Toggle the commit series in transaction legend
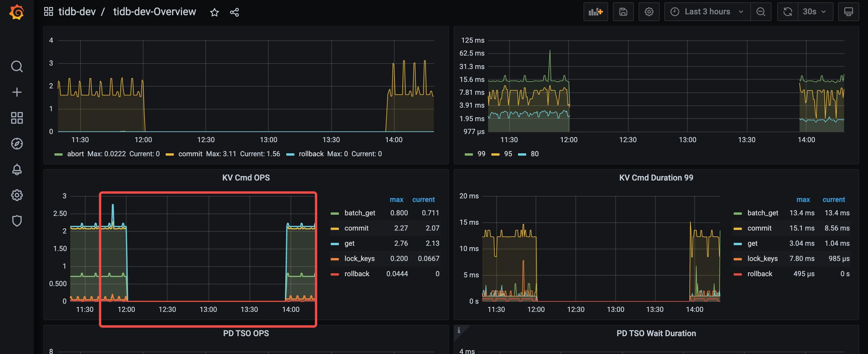The height and width of the screenshot is (354, 868). click(x=190, y=154)
